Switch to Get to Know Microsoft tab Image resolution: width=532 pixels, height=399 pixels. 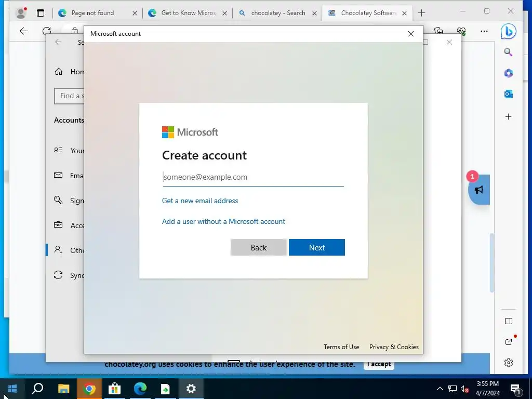[x=188, y=13]
